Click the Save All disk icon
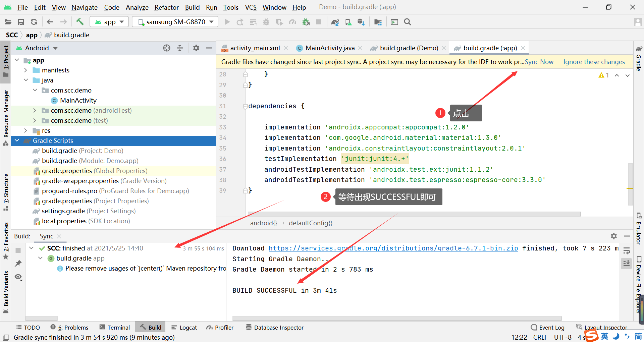Image resolution: width=644 pixels, height=342 pixels. (x=21, y=22)
